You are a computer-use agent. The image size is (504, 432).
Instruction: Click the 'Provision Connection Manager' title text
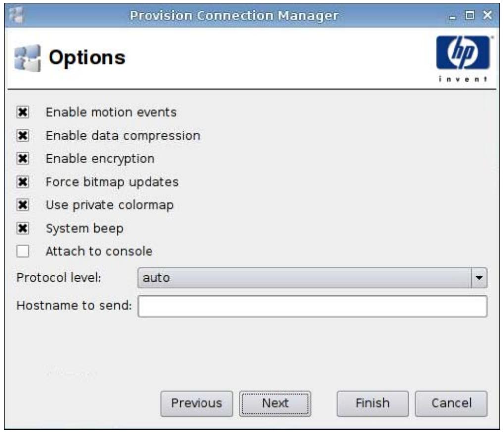(234, 15)
